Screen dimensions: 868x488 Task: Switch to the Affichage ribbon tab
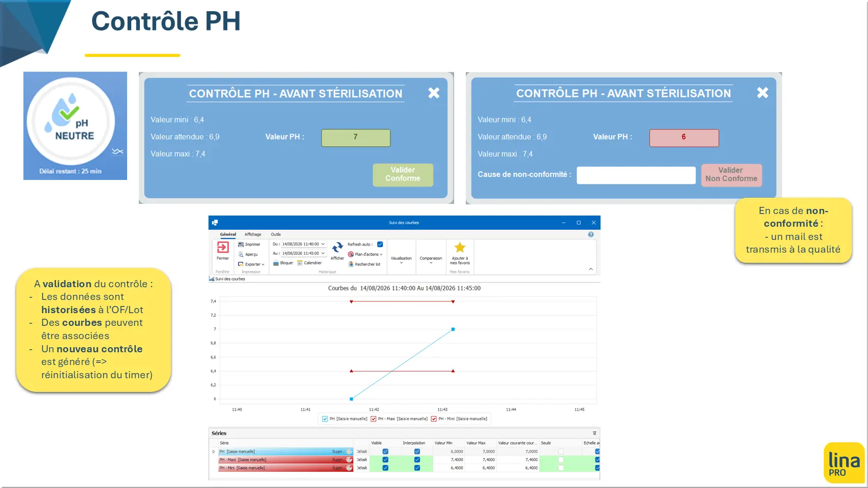(x=253, y=234)
